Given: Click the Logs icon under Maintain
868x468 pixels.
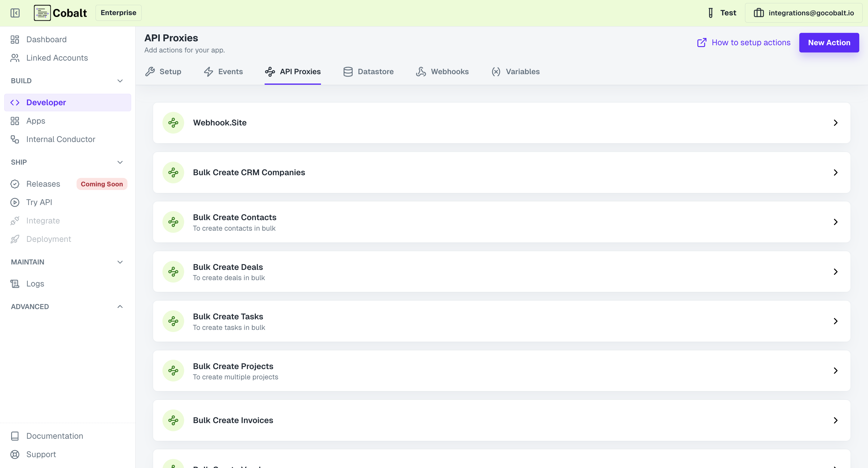Looking at the screenshot, I should (x=14, y=283).
